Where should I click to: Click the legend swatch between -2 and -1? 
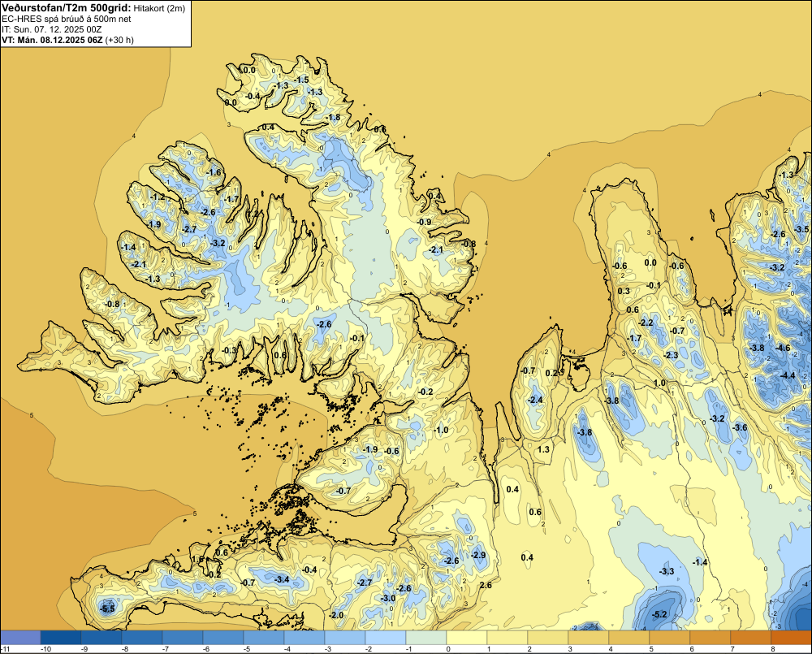pos(386,637)
